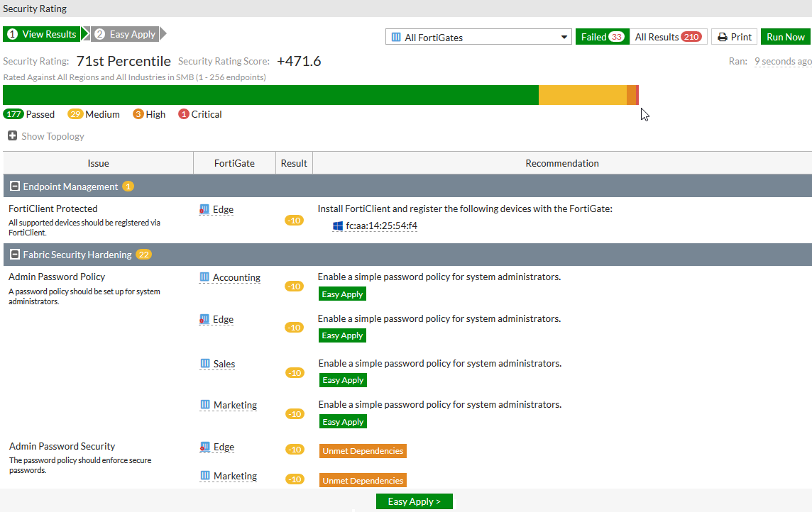
Task: Open the Marketing link in the Admin Password Policy row
Action: point(235,406)
